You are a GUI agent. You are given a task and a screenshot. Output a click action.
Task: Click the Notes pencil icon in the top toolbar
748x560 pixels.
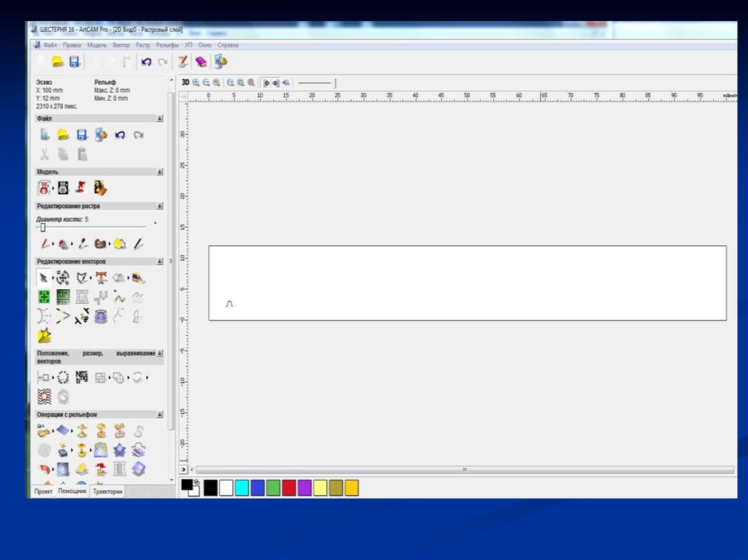pos(183,63)
